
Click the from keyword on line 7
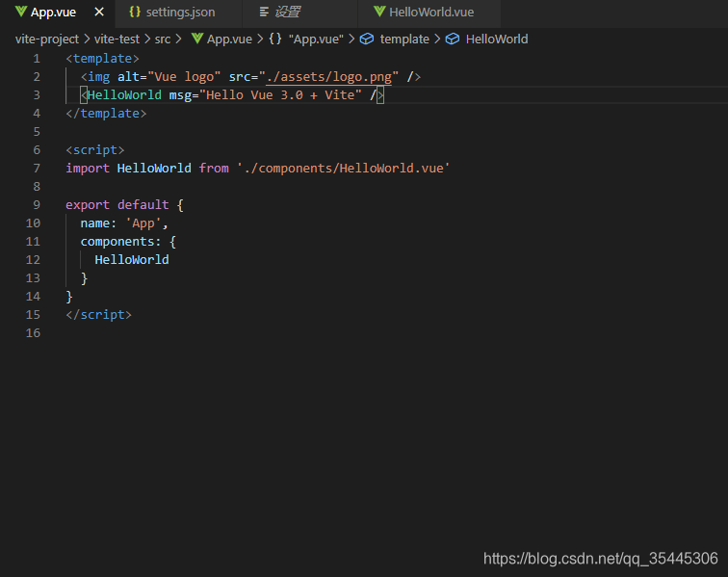click(x=214, y=169)
